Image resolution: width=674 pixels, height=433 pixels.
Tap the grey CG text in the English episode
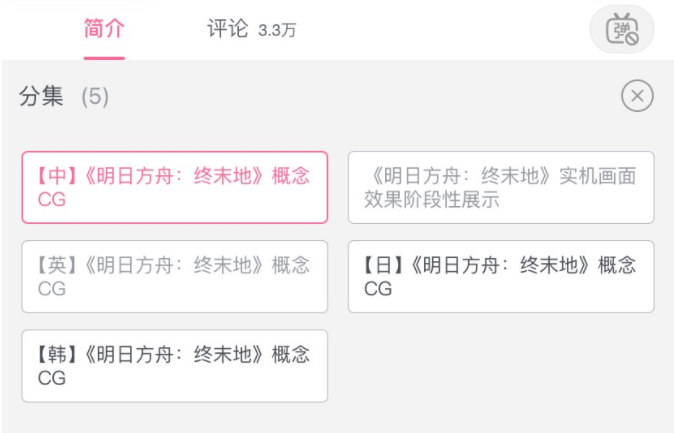(52, 289)
